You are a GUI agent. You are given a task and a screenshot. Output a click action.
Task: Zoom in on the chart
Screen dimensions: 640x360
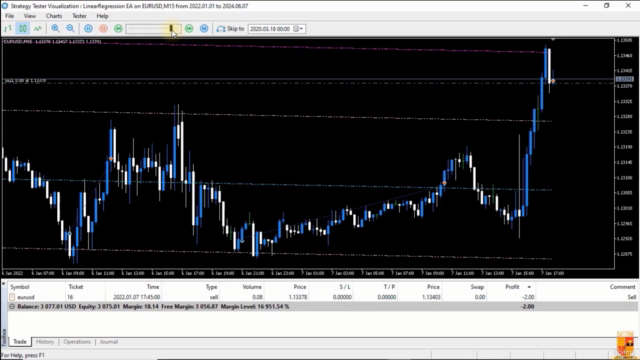tap(55, 29)
